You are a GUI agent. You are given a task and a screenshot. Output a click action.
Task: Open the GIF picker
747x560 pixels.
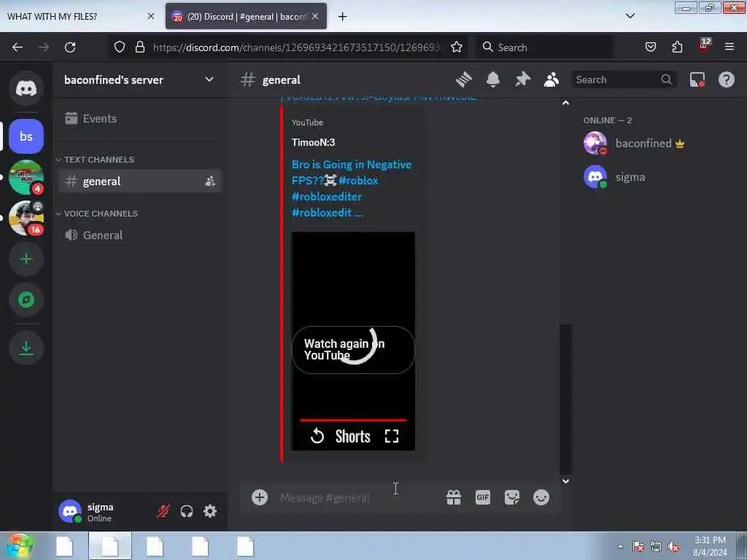click(483, 497)
